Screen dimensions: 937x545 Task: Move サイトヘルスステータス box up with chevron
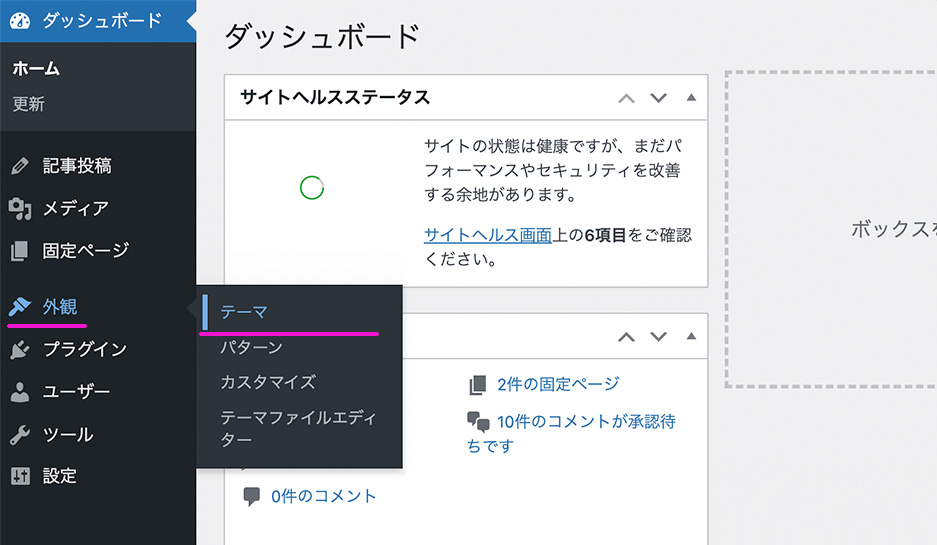click(627, 98)
